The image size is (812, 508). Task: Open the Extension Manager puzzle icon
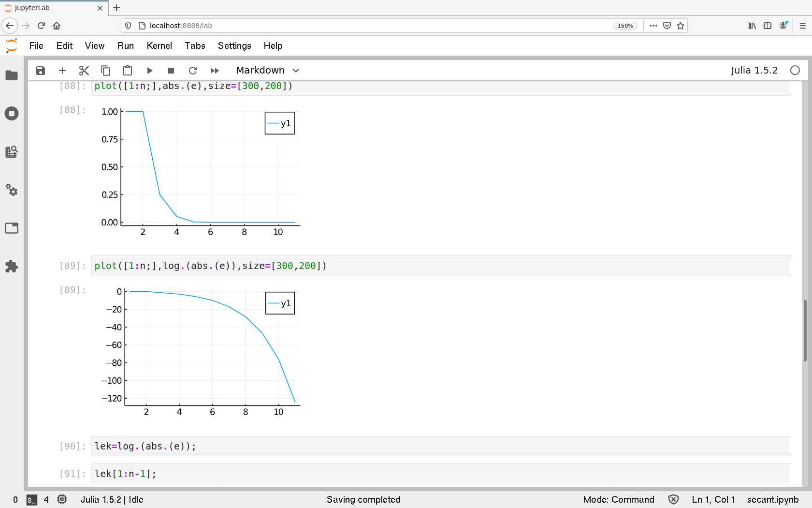(x=12, y=266)
